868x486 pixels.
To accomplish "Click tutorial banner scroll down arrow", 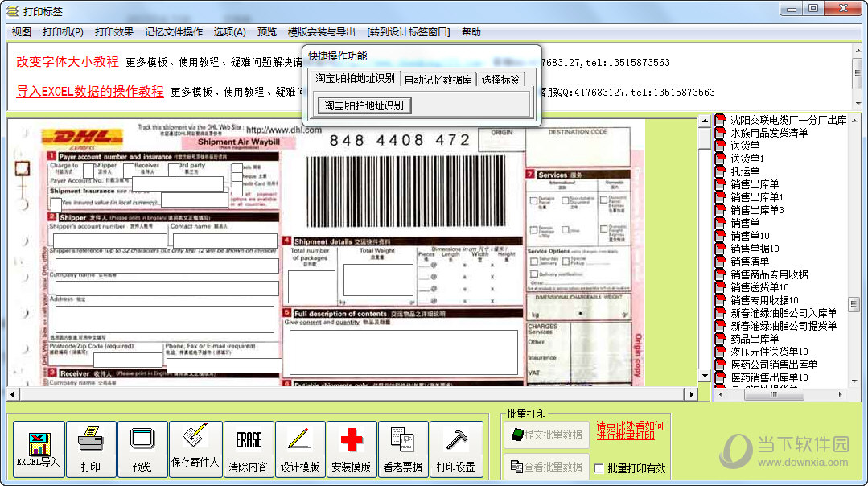I will point(858,103).
